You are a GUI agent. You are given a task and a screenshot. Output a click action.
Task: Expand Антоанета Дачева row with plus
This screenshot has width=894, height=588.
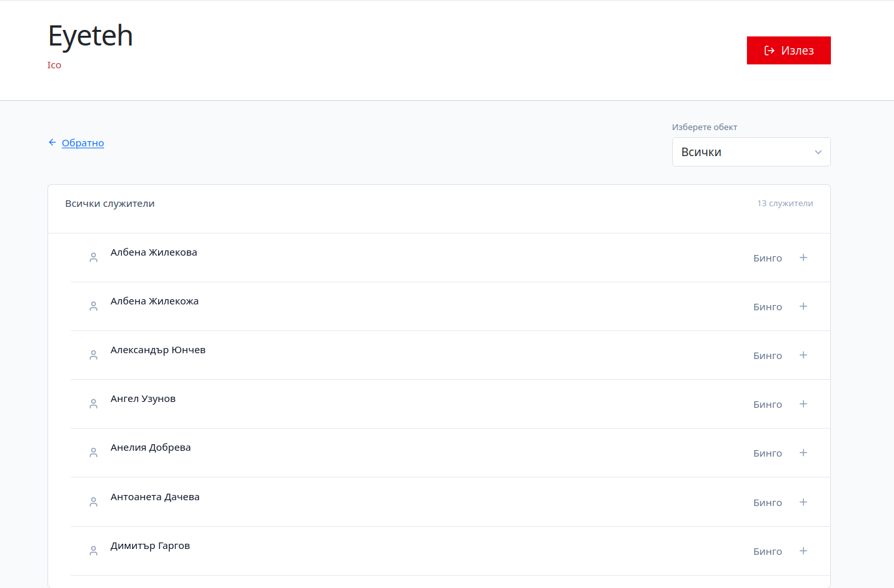pyautogui.click(x=803, y=502)
